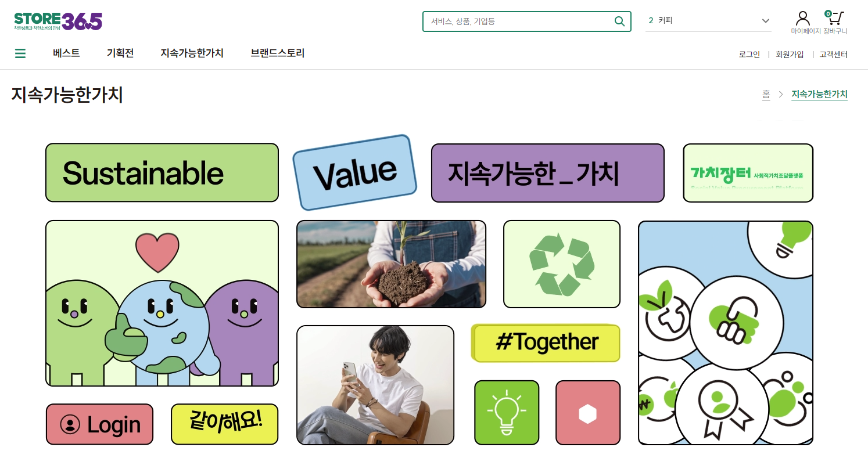The width and height of the screenshot is (868, 476).
Task: Click the STORE 36.5 logo
Action: [58, 21]
